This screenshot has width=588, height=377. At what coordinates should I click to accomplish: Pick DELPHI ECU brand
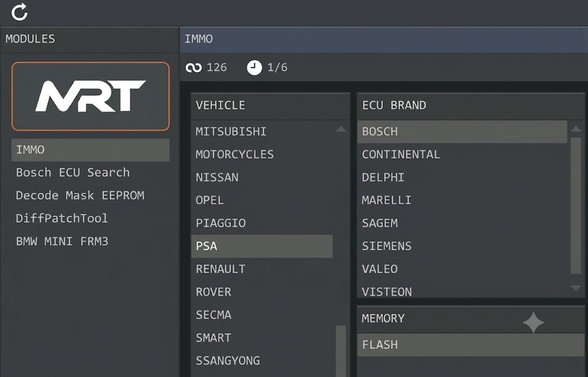[462, 177]
